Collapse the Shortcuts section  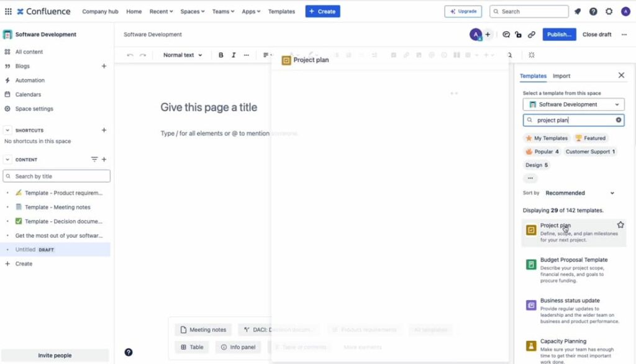[7, 130]
